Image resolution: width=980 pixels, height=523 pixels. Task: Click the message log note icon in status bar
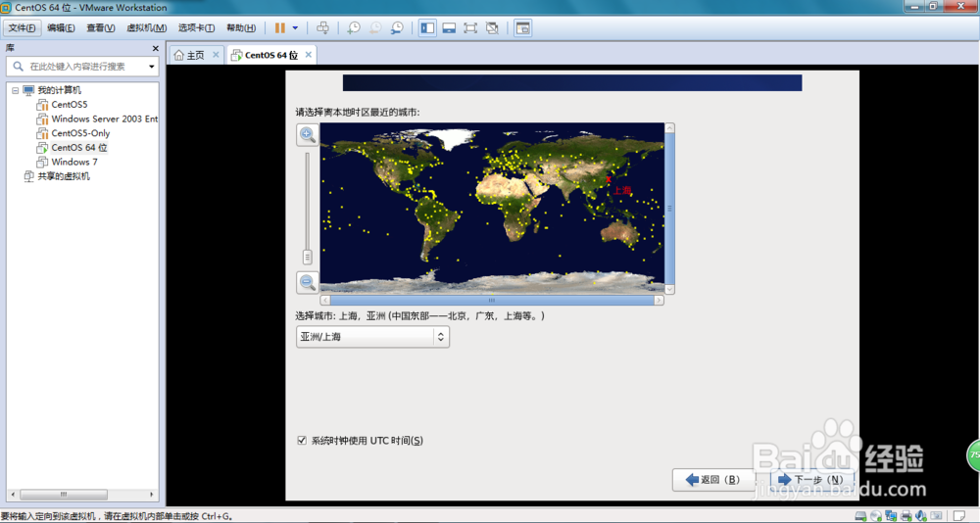click(x=959, y=516)
